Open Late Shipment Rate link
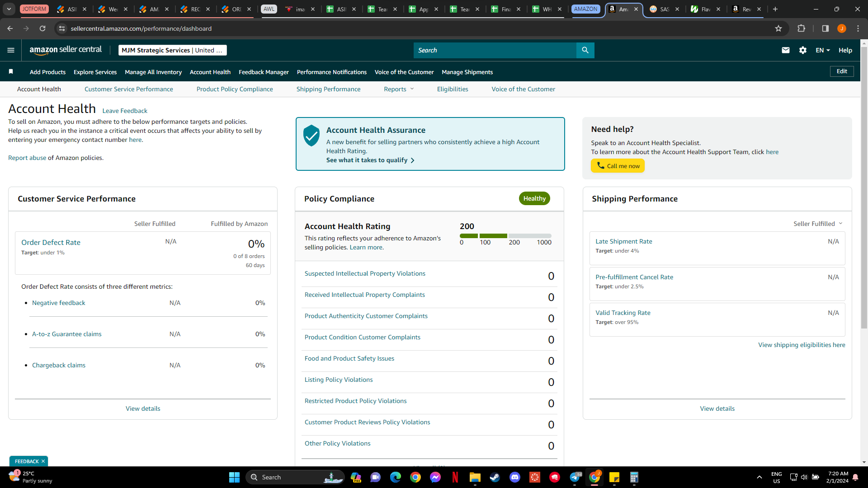Viewport: 868px width, 488px height. point(624,241)
